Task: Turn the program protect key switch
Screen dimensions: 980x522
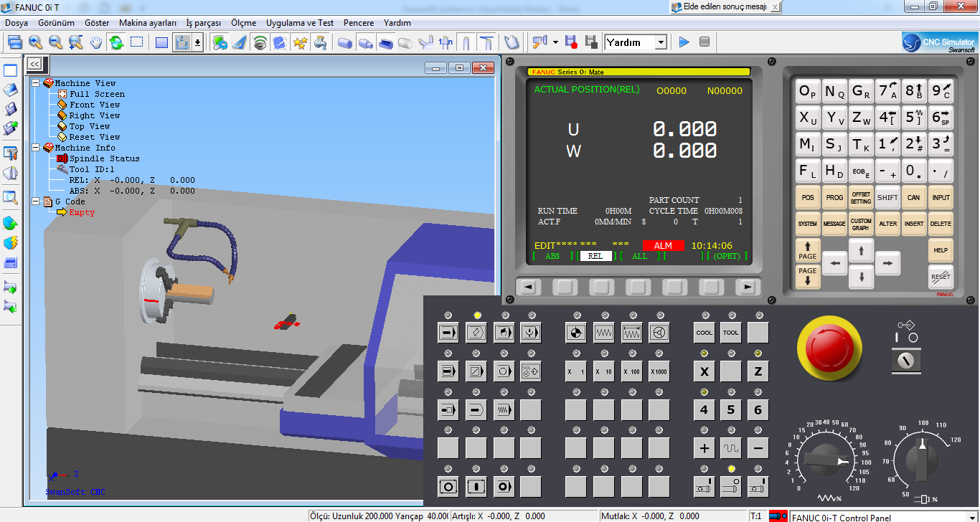Action: coord(906,359)
